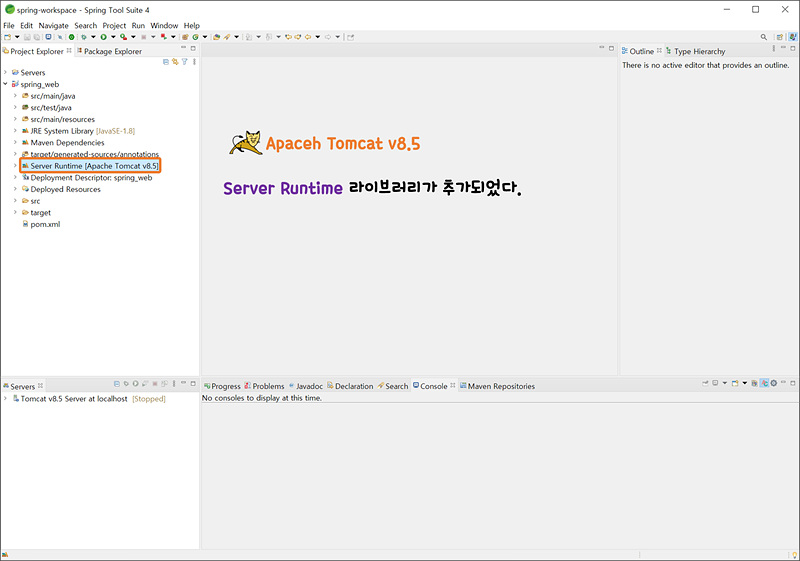Expand the Maven Dependencies node
The height and width of the screenshot is (561, 800).
tap(15, 142)
